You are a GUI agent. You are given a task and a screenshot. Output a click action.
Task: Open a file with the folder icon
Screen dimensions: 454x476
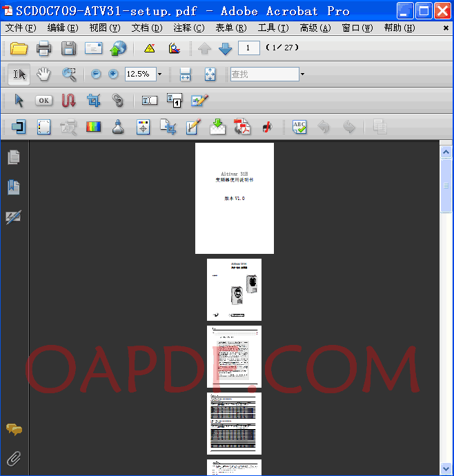pos(19,48)
